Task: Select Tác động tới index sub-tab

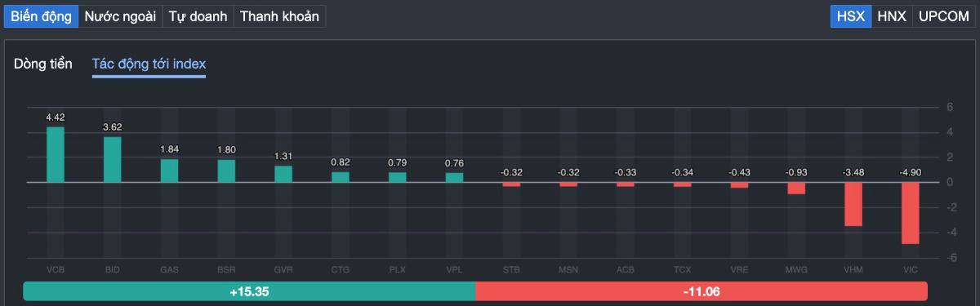Action: click(x=149, y=64)
